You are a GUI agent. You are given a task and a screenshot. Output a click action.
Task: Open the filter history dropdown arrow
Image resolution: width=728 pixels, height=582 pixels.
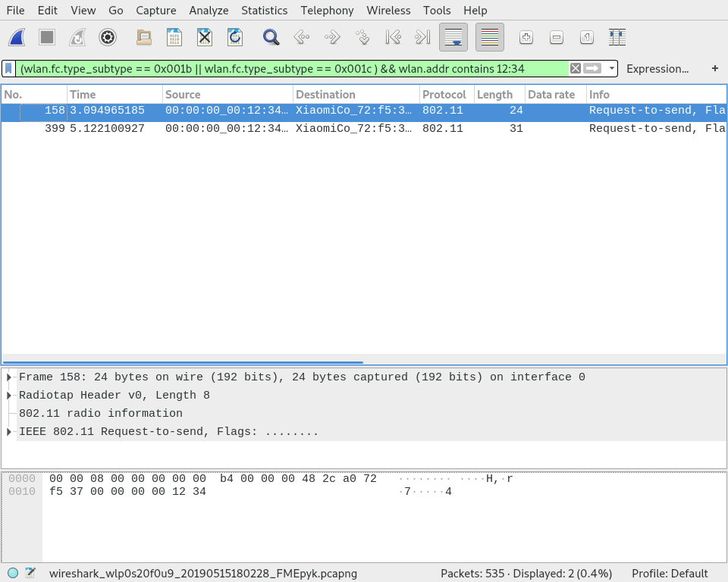click(611, 68)
